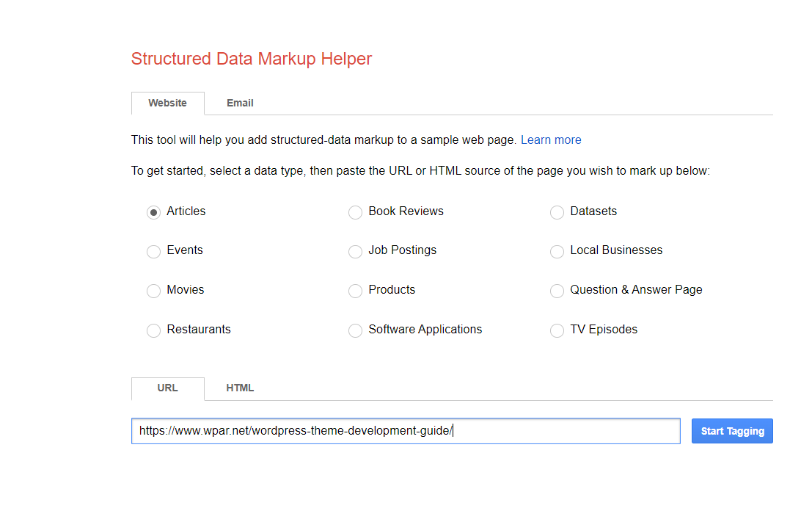Choose the TV Episodes radio button
Screen dimensions: 812x522
pyautogui.click(x=557, y=330)
